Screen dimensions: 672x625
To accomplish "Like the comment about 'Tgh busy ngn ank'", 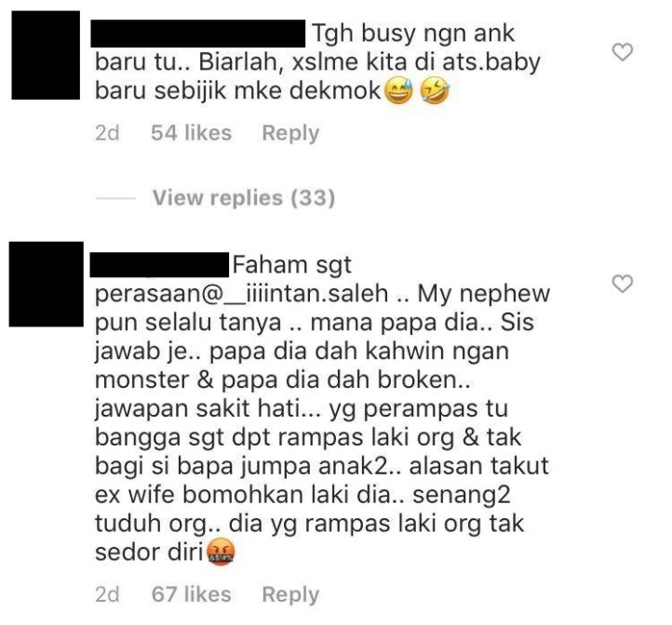I will pyautogui.click(x=623, y=52).
